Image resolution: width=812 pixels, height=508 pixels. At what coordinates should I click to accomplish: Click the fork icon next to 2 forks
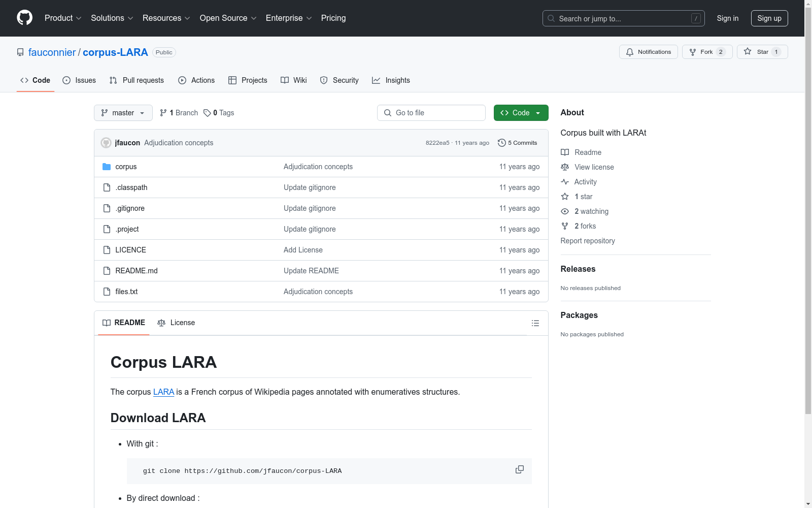(565, 226)
